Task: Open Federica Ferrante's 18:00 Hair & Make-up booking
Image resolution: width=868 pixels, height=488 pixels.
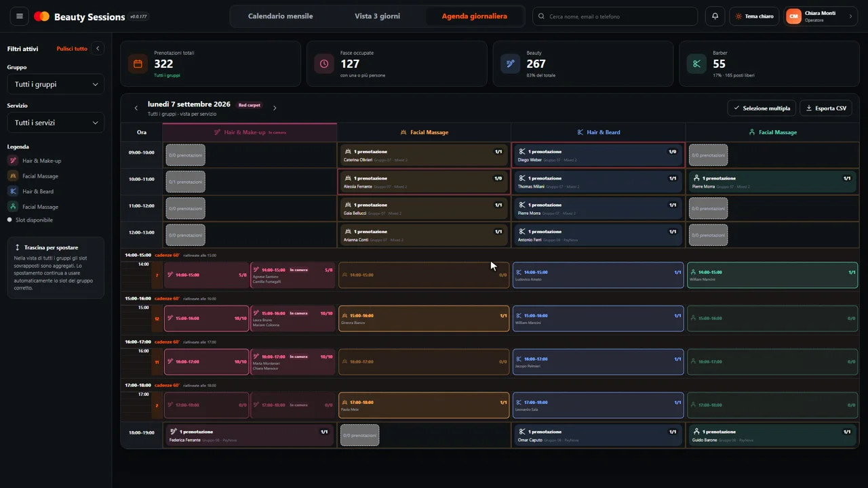Action: click(x=249, y=435)
